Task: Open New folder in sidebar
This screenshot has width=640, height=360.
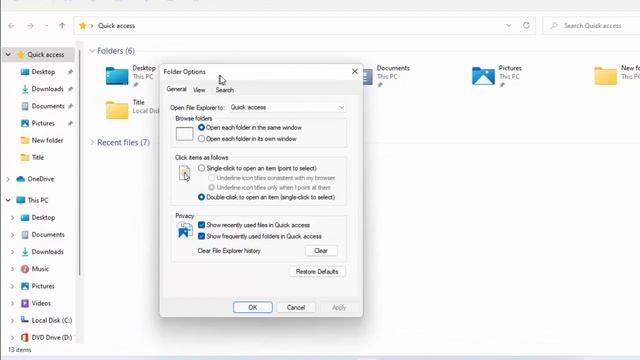Action: [47, 140]
